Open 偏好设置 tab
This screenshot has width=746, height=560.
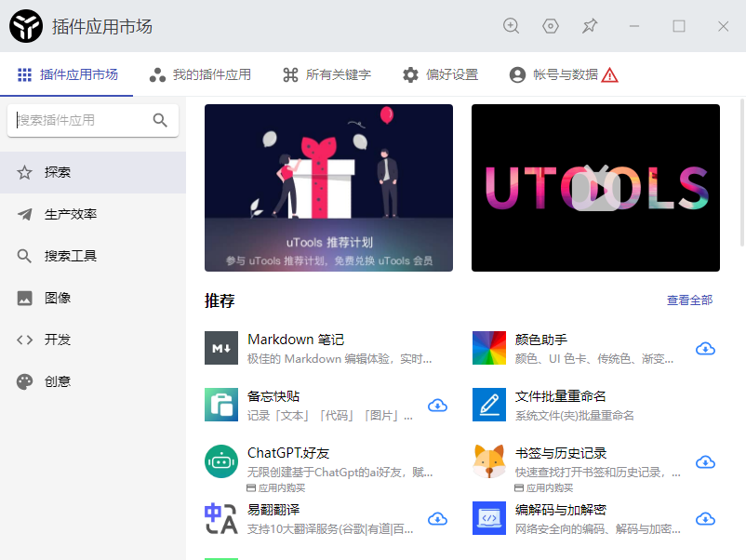click(x=440, y=74)
